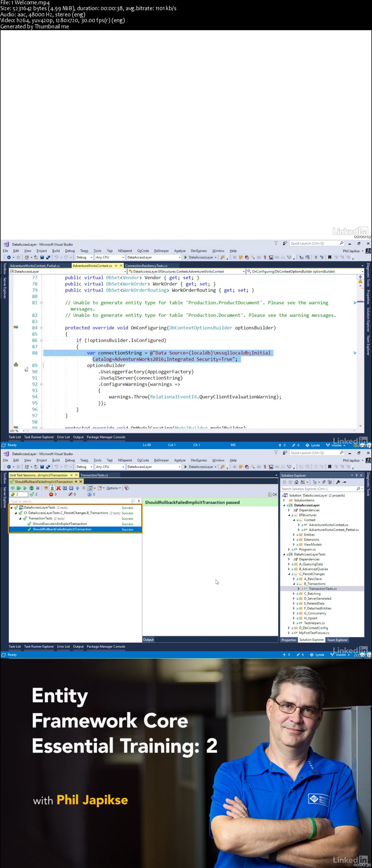Screen dimensions: 372x868
Task: Open the Any CPU platform dropdown in test session window
Action: pos(110,467)
